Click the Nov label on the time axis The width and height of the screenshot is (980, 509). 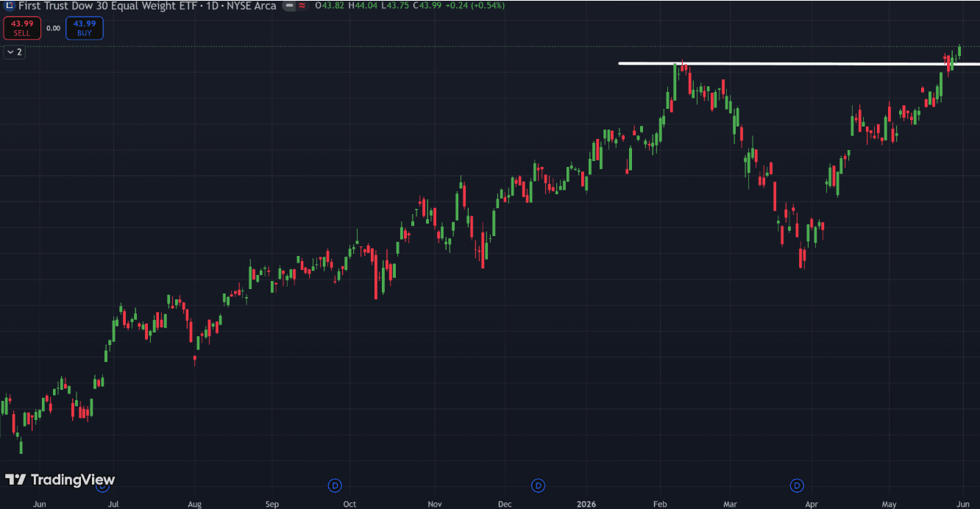(x=434, y=504)
